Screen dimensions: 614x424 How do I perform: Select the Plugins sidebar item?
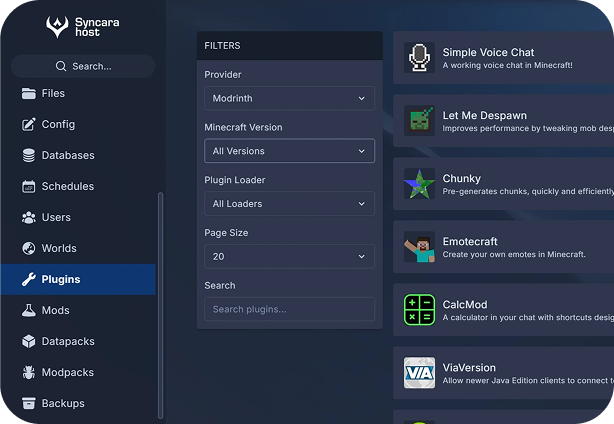click(x=78, y=279)
